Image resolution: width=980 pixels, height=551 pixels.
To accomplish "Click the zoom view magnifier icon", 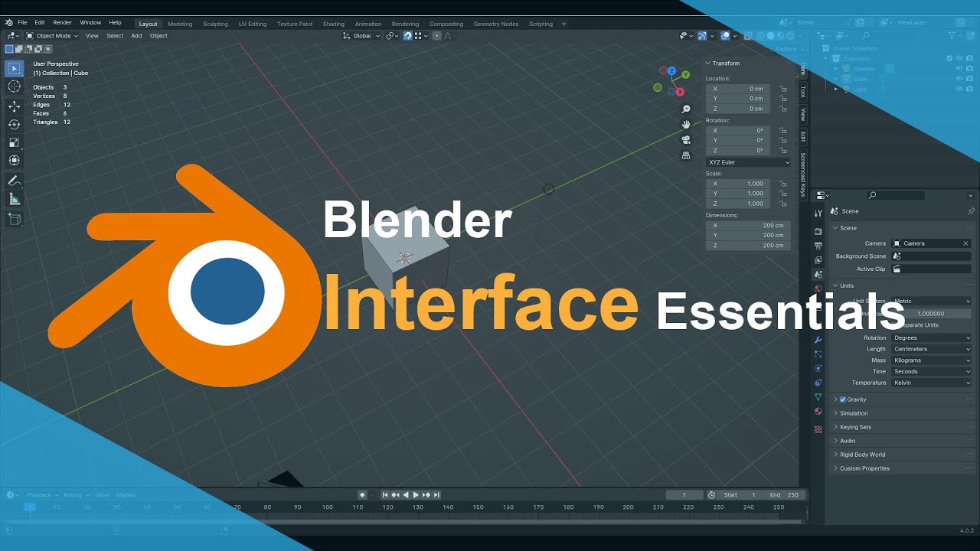I will (686, 109).
